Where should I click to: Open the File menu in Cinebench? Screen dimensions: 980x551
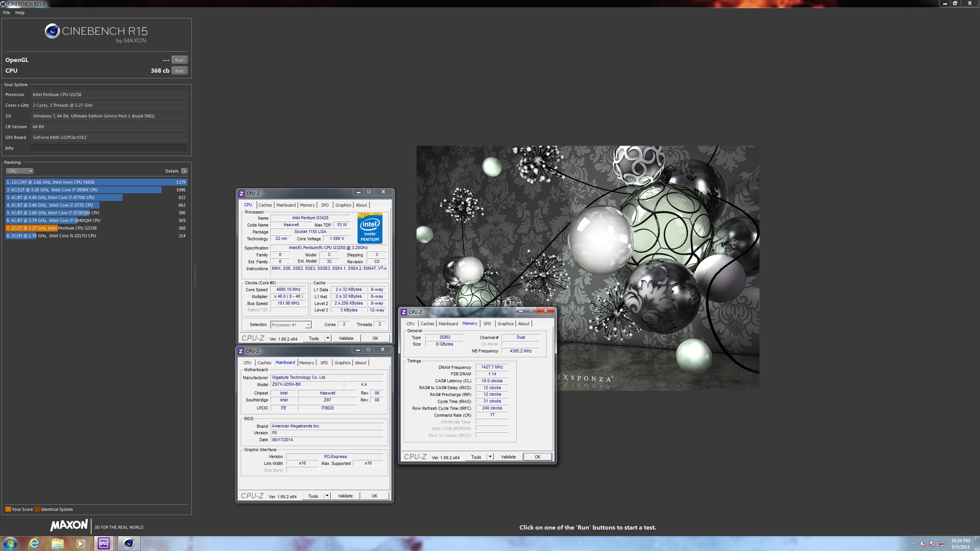7,13
